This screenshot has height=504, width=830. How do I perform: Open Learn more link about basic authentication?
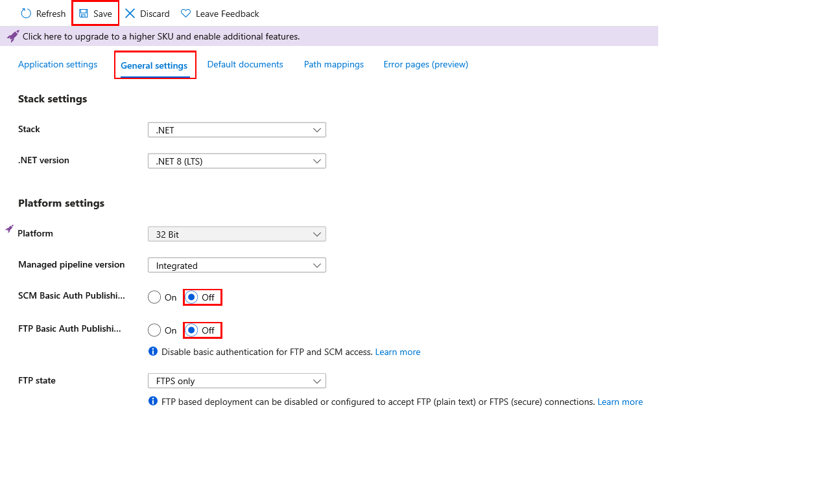click(397, 352)
